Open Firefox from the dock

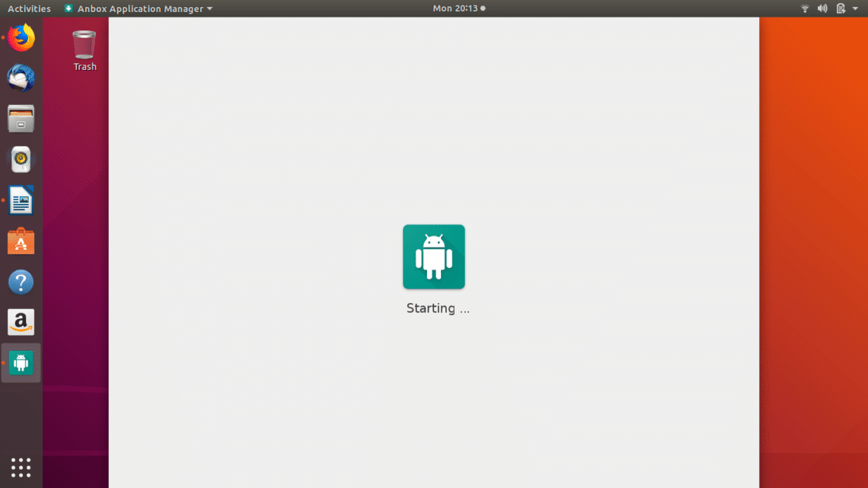coord(21,38)
